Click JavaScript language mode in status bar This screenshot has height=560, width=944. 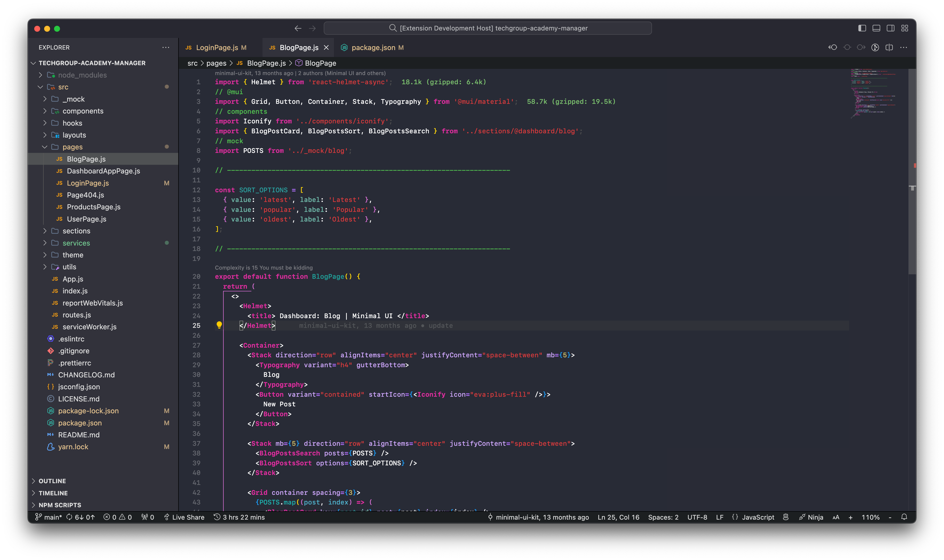[x=758, y=517]
